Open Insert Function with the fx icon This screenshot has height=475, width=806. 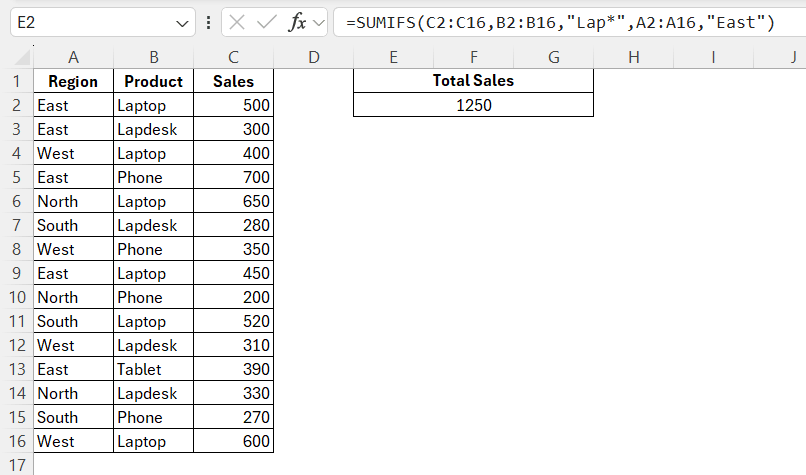tap(297, 22)
